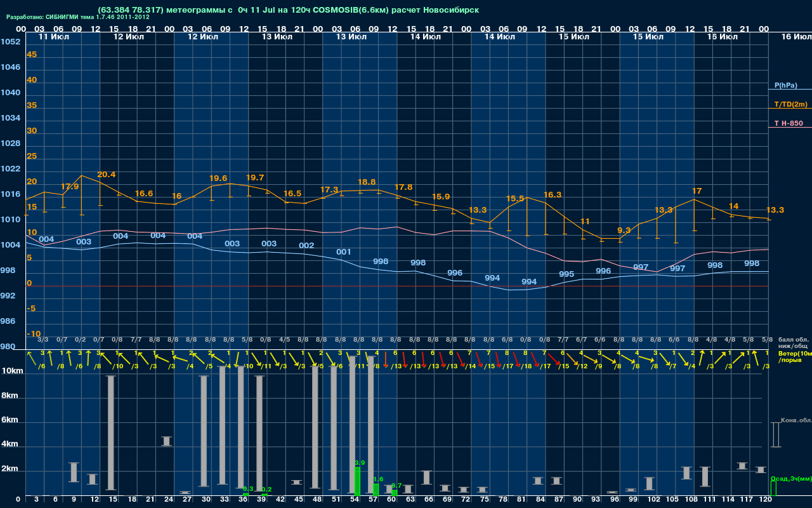Click the /12 wind gust value
Screen dimensions: 812x508
582,366
